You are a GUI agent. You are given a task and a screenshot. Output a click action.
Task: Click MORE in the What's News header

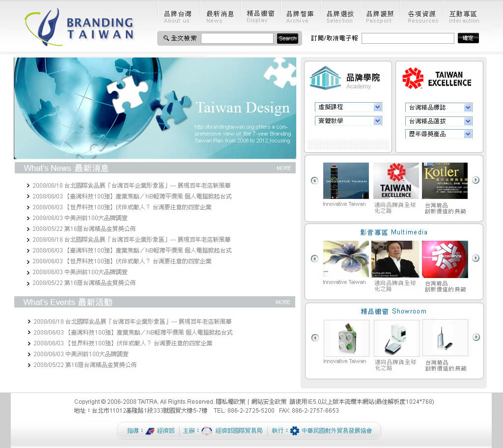click(x=283, y=168)
